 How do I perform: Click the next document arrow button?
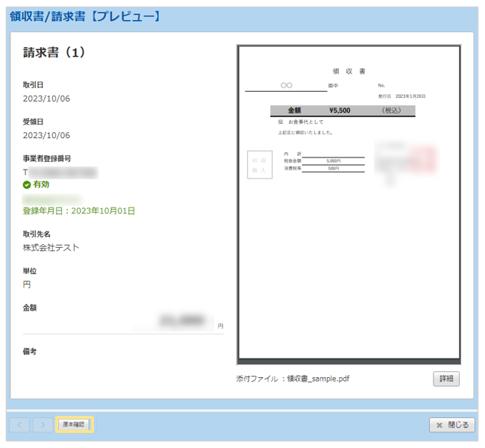[x=43, y=425]
